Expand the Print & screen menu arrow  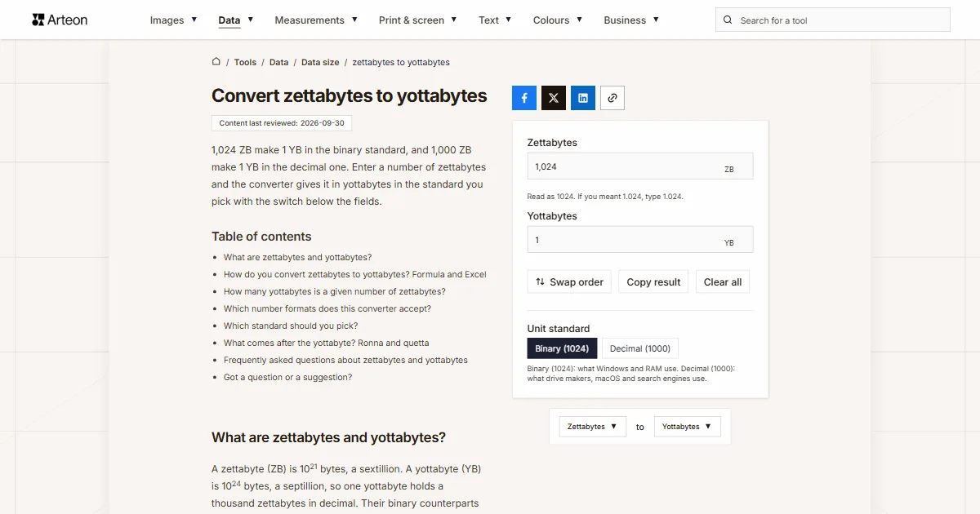[x=454, y=20]
